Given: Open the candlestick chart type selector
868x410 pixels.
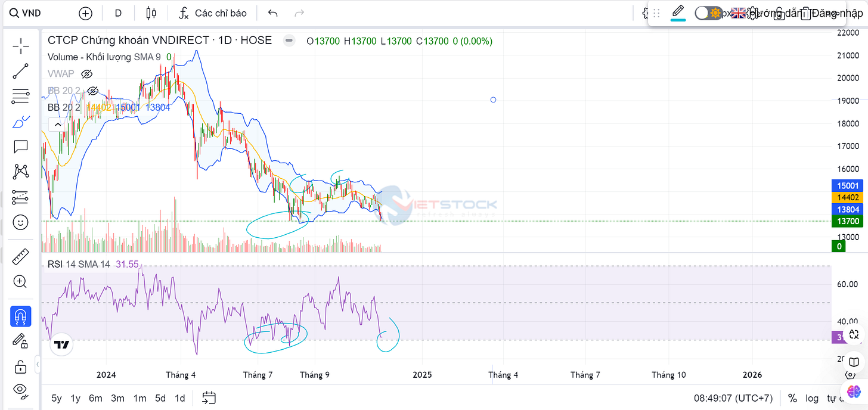Looking at the screenshot, I should (151, 13).
